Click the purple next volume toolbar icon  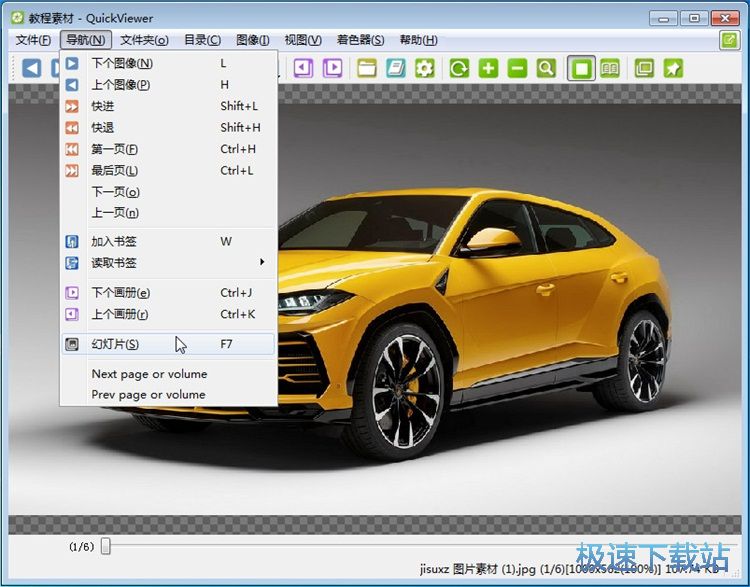[x=333, y=68]
